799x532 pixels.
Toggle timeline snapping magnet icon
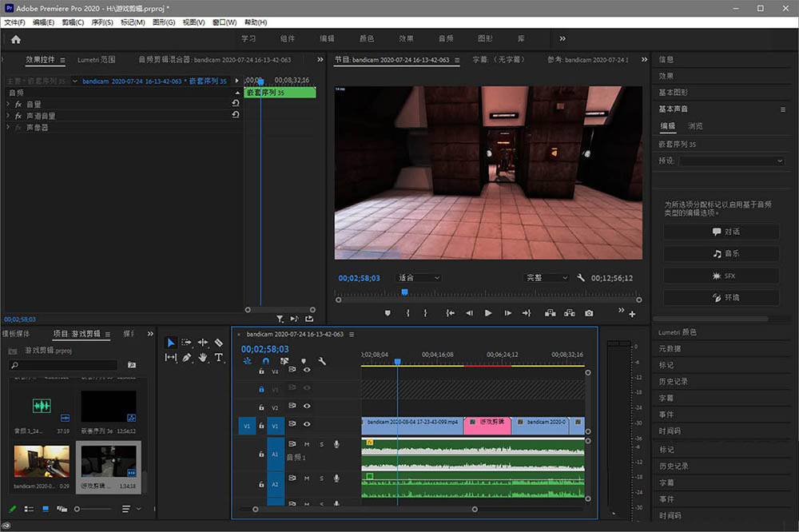[x=266, y=361]
